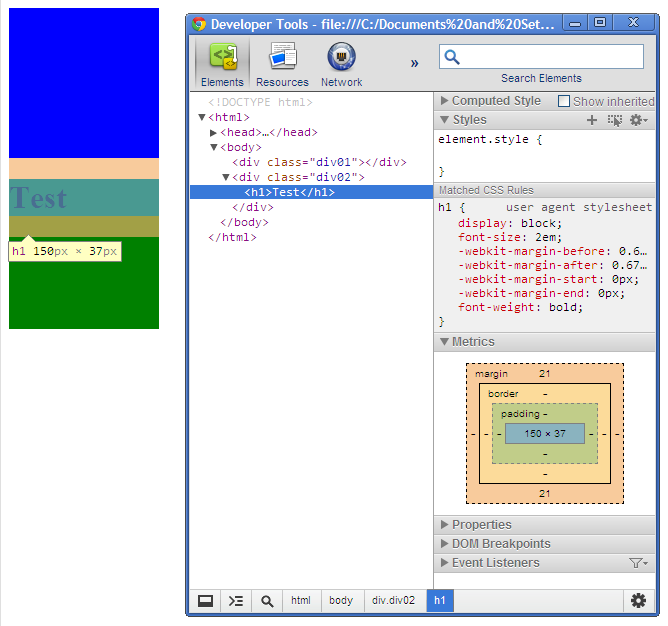Click the magnifier icon in search box
Image resolution: width=668 pixels, height=626 pixels.
click(452, 57)
